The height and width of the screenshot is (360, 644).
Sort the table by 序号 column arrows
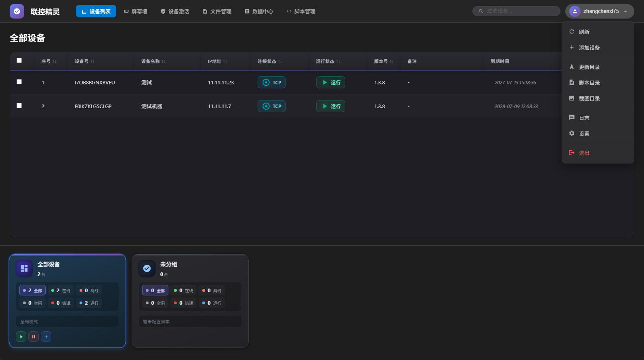tap(55, 61)
